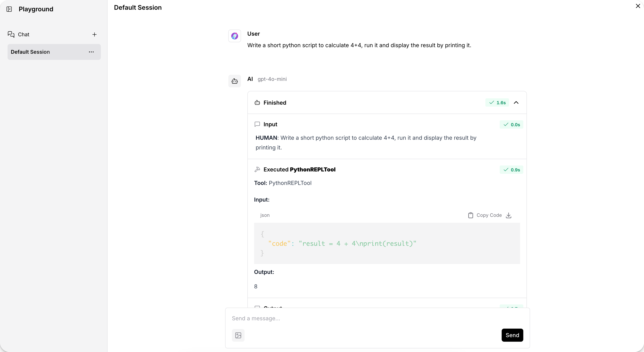
Task: Open the Chat section in sidebar
Action: coord(23,34)
